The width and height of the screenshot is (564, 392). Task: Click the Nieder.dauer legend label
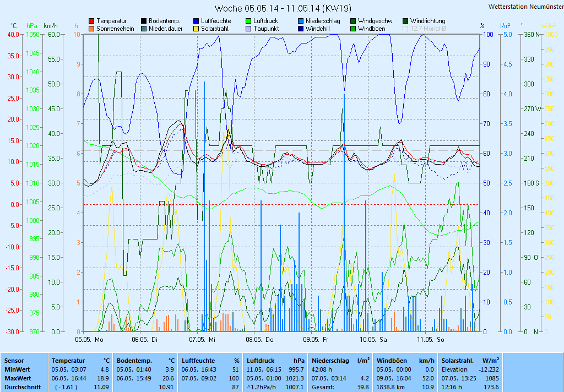(165, 29)
